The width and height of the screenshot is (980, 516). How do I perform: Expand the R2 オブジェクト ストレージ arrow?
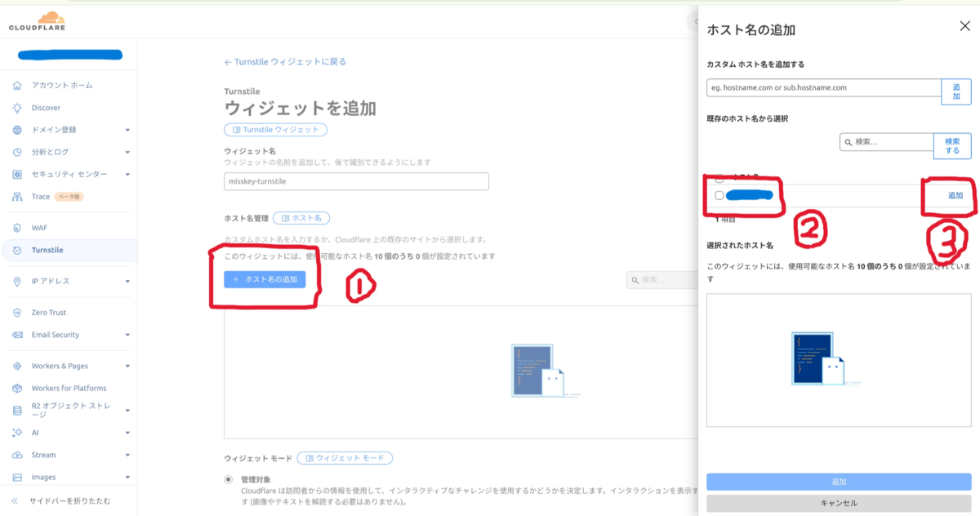[127, 410]
